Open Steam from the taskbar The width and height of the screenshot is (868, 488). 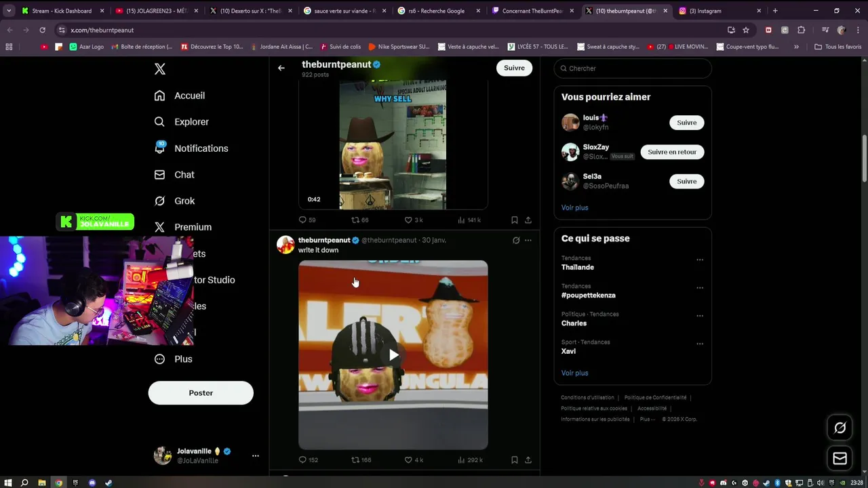pos(109,483)
